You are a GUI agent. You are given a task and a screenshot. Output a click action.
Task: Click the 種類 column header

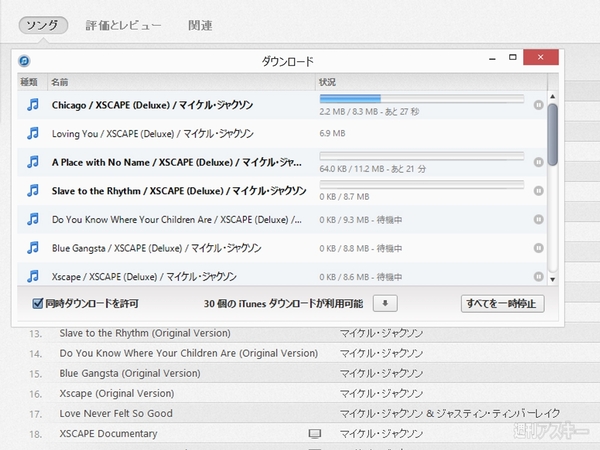32,82
